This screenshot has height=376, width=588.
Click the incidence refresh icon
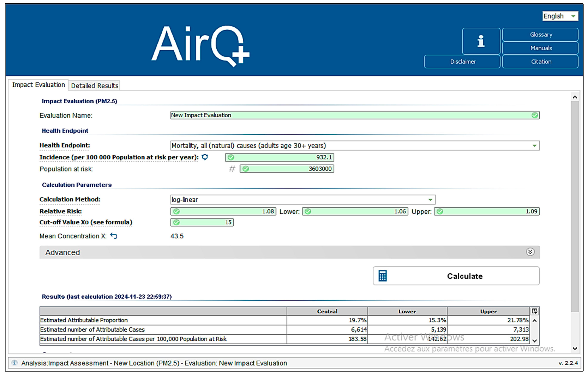[x=205, y=157]
